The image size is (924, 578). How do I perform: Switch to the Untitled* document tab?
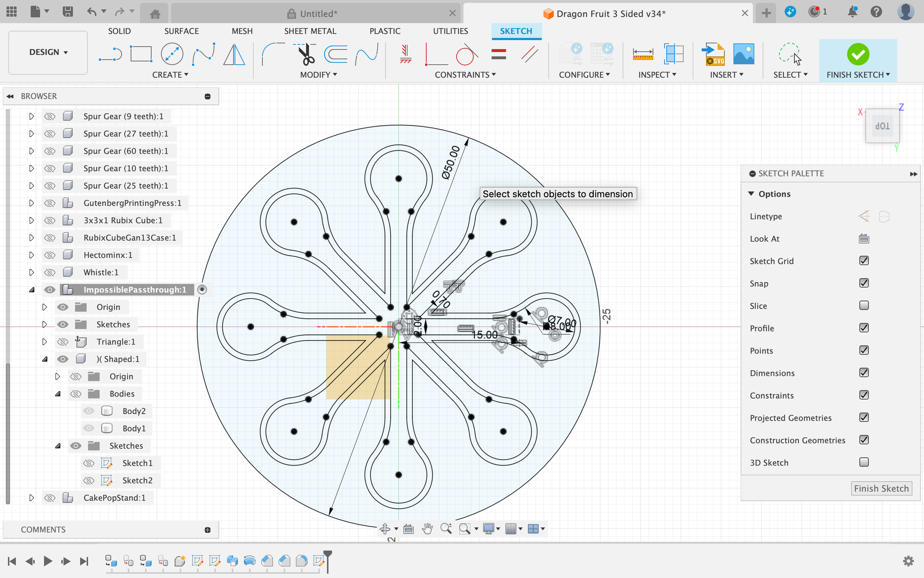tap(312, 14)
